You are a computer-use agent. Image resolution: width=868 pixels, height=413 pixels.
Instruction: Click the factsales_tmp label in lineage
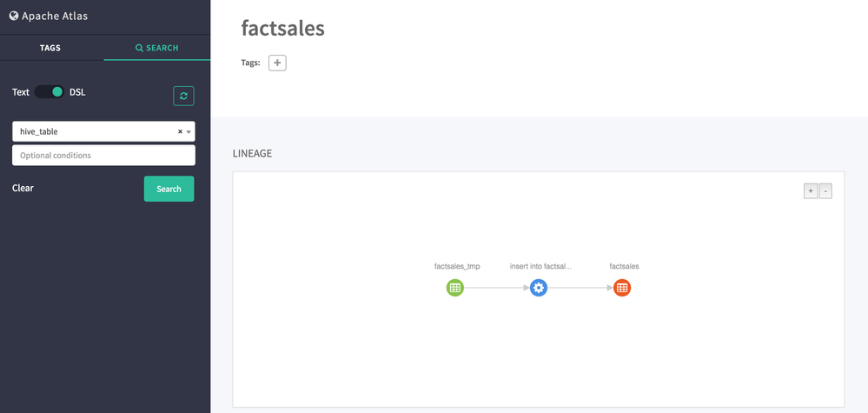(457, 266)
